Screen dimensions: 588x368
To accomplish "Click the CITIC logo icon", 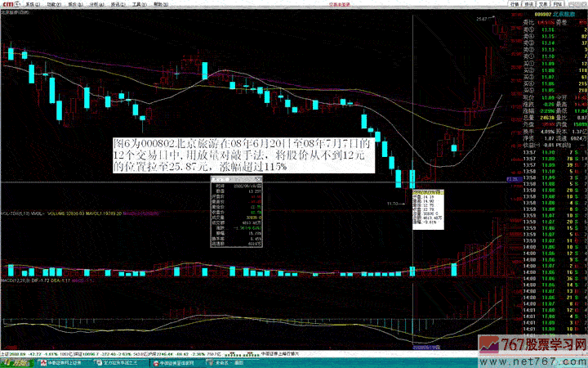I will point(10,4).
